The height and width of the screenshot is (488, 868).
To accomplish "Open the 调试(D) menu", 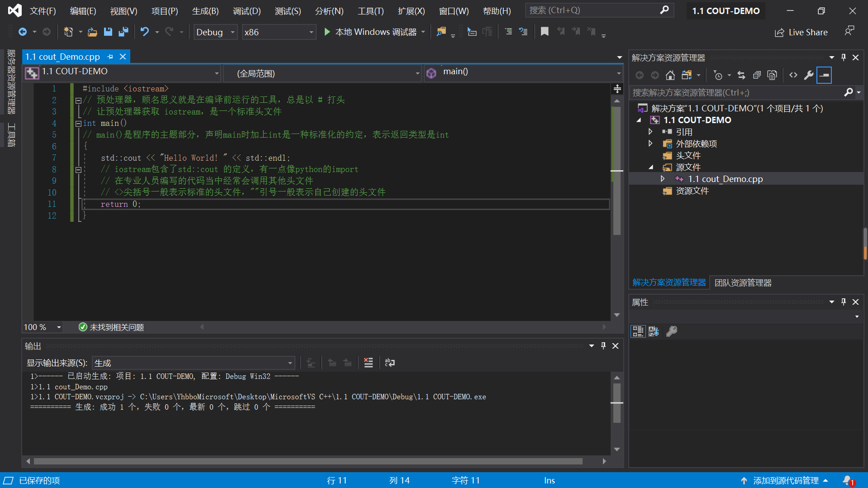I will click(x=247, y=11).
